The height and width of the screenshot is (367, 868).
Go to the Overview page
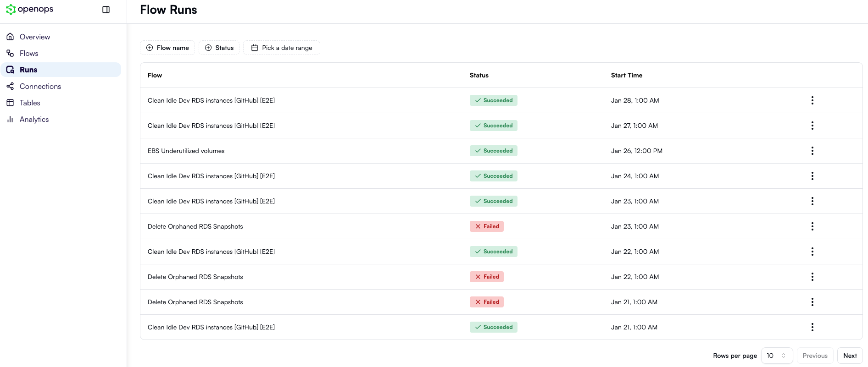click(x=61, y=37)
